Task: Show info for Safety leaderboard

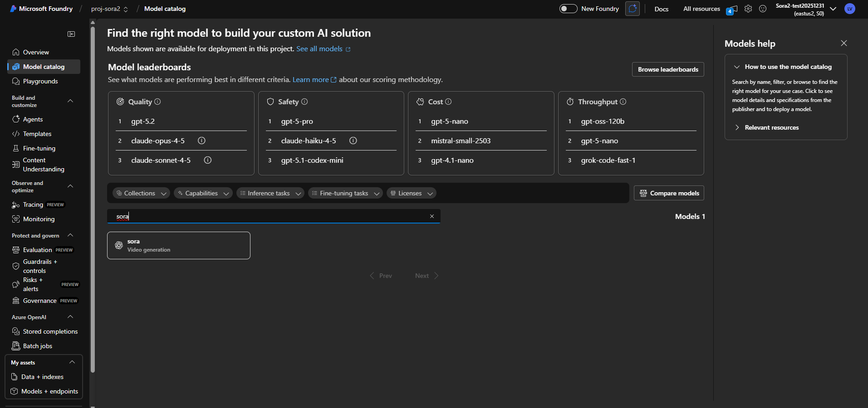Action: [x=304, y=102]
